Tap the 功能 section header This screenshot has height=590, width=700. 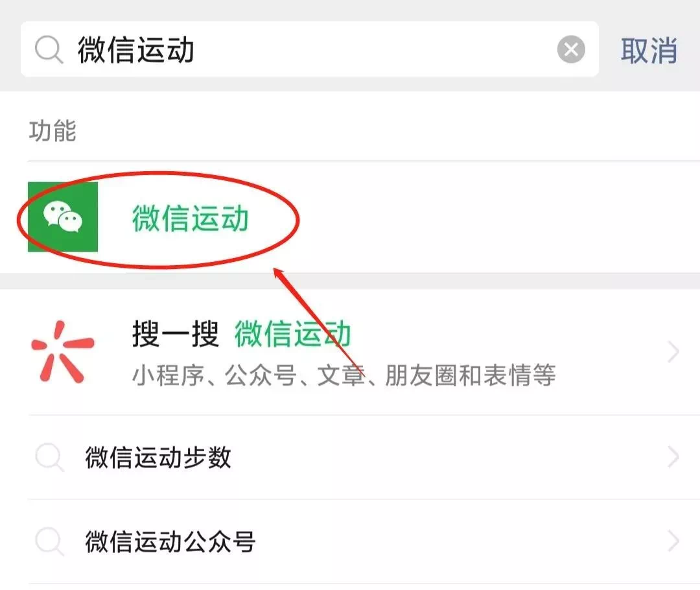[52, 131]
